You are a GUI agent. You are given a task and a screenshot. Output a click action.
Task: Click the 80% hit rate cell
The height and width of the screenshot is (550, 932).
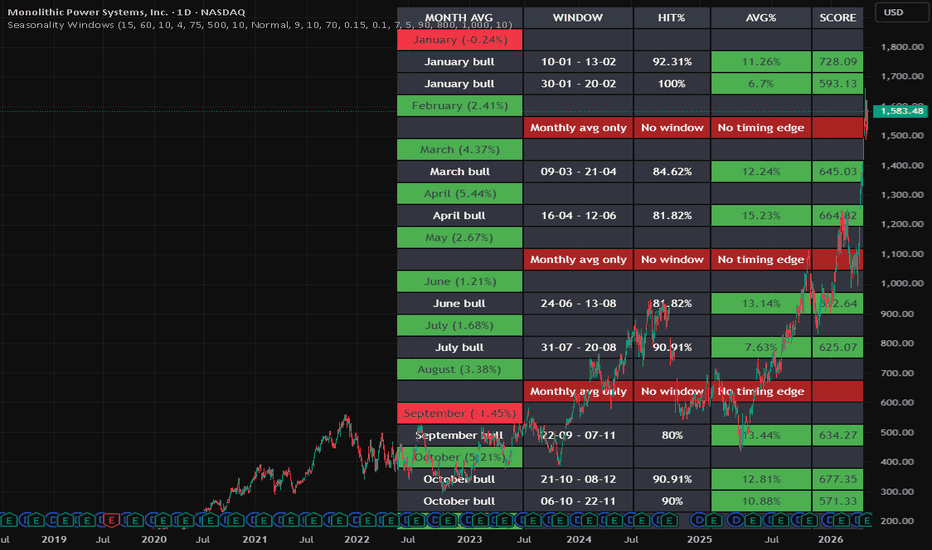click(x=672, y=436)
